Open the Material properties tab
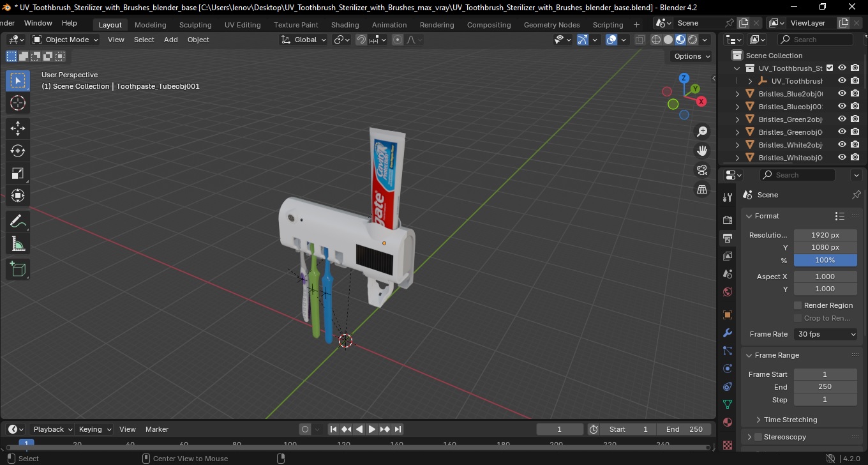The width and height of the screenshot is (868, 465). click(728, 422)
